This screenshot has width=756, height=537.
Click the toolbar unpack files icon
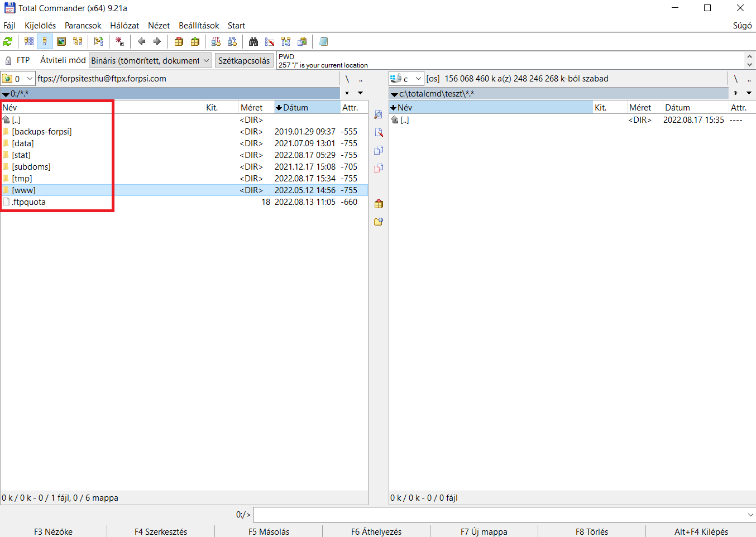[195, 41]
